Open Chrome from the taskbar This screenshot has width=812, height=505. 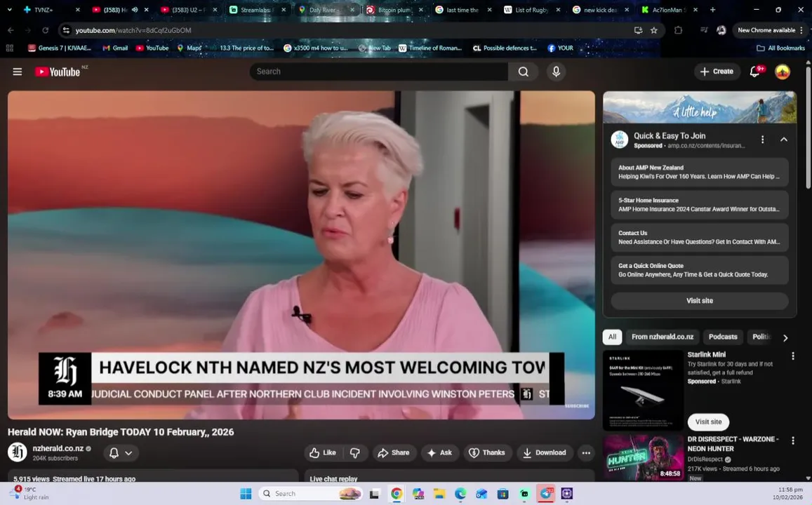397,494
